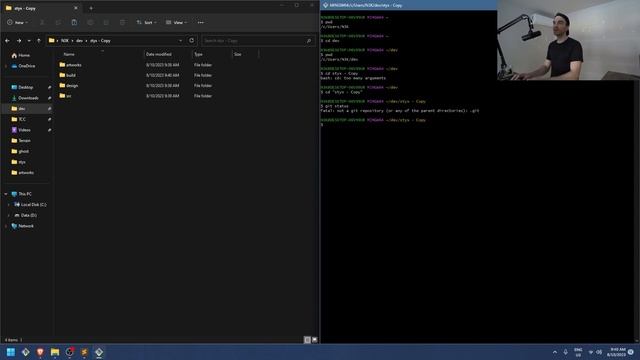Open the taskbar clock and date

tap(616, 352)
